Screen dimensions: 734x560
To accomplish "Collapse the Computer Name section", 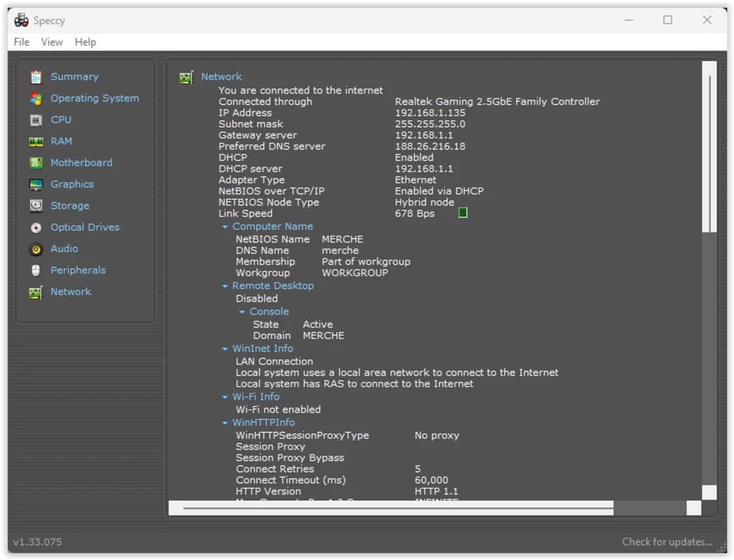I will click(x=225, y=226).
